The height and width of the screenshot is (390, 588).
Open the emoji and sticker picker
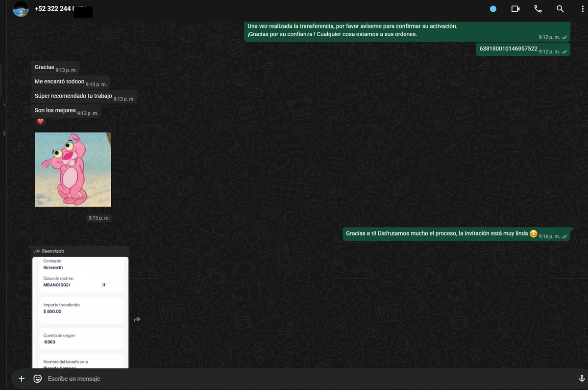pos(37,379)
